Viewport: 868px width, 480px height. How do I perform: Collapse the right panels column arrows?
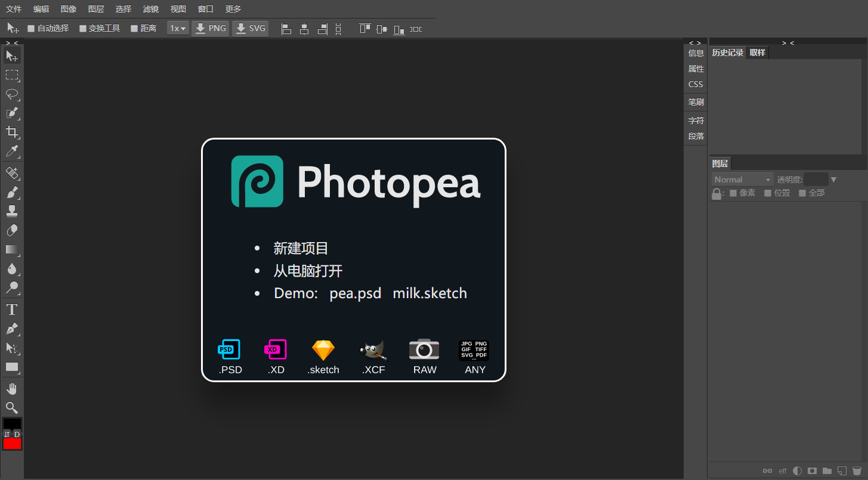point(788,43)
